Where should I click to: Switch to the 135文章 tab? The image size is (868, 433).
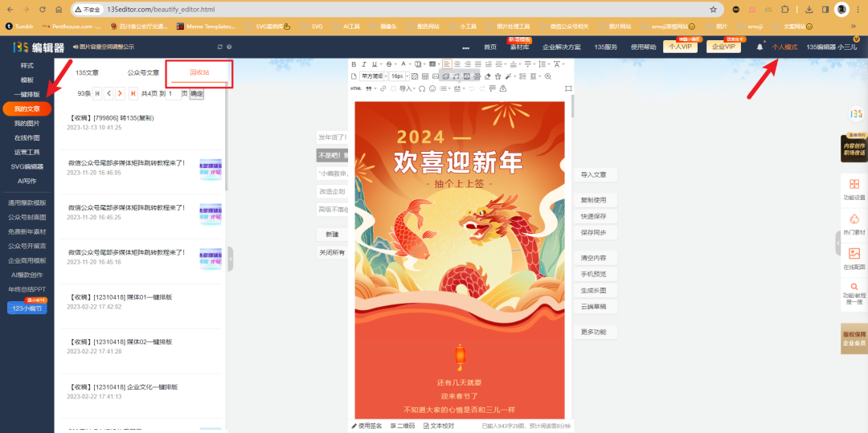tap(87, 72)
